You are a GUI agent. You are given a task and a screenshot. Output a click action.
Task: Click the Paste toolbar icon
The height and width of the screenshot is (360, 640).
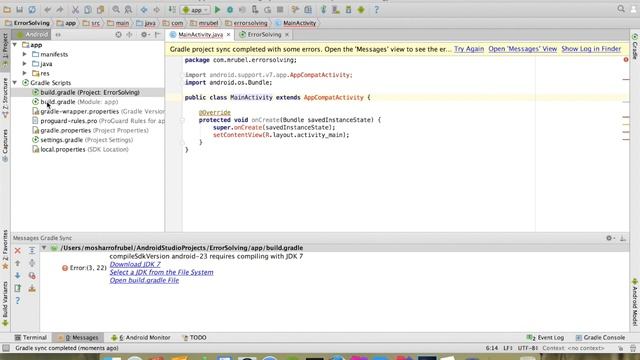(x=100, y=9)
